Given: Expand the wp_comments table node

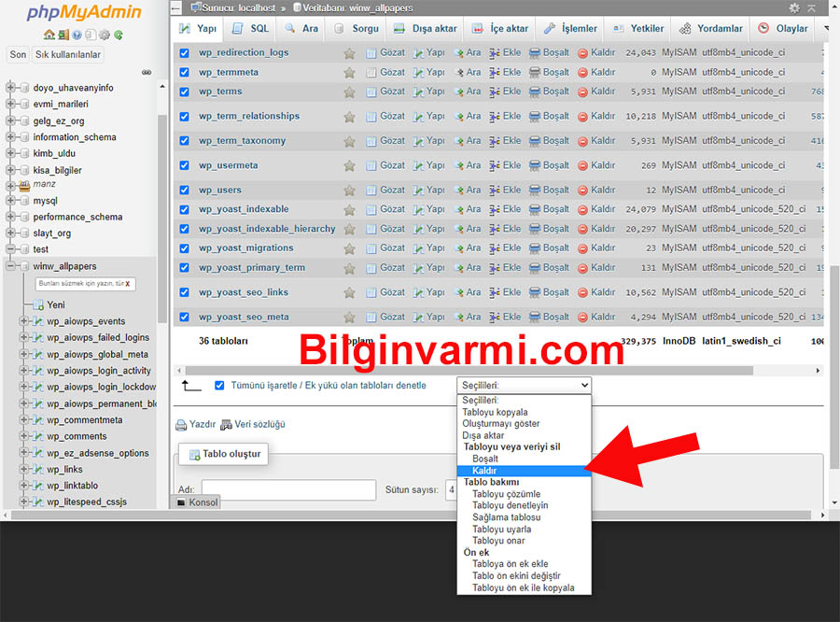Looking at the screenshot, I should tap(23, 436).
